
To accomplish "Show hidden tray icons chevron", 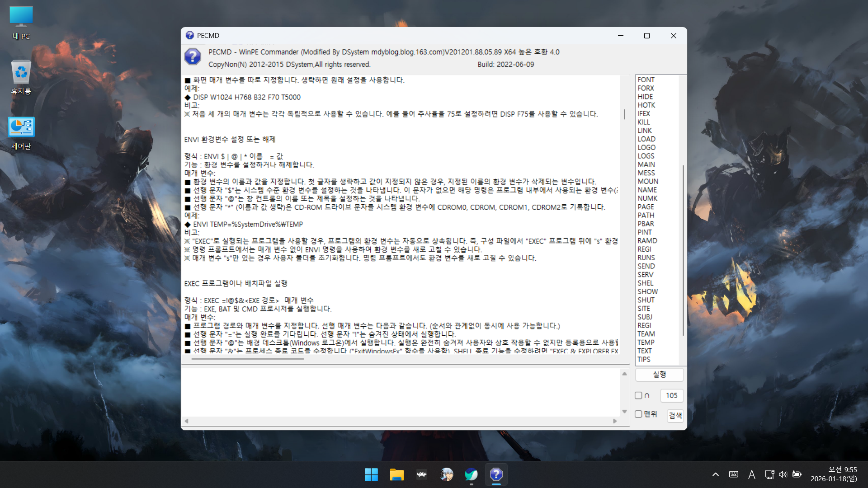I will pos(715,474).
